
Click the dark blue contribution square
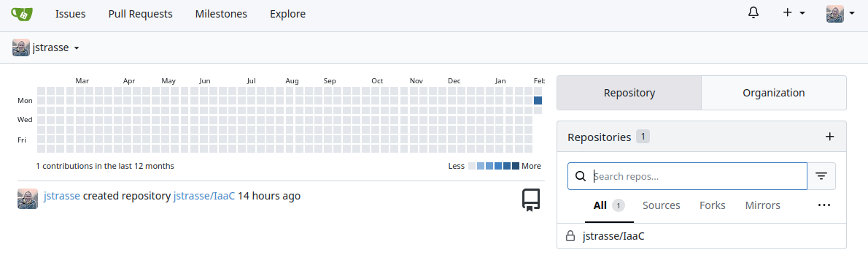[x=538, y=100]
